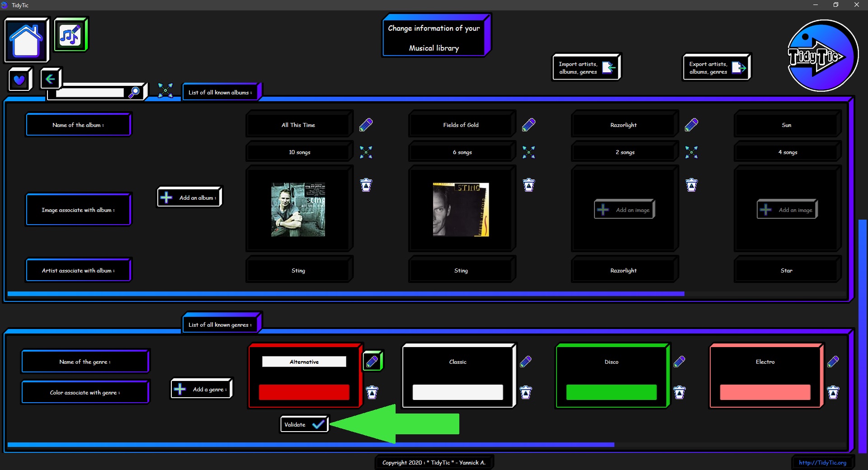
Task: Edit the Classic genre with pencil icon
Action: tap(526, 361)
